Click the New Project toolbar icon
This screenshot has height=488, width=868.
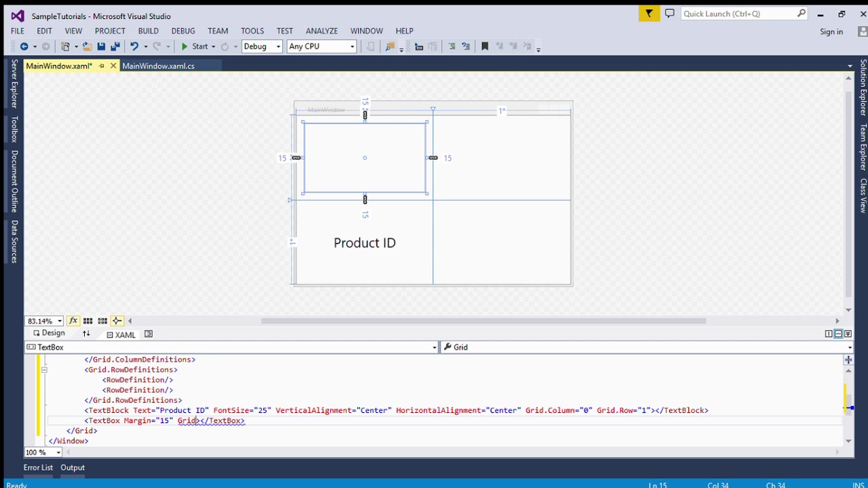click(66, 46)
